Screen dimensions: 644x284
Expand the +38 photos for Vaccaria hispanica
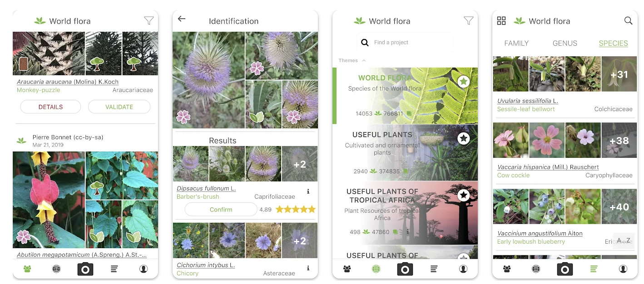pyautogui.click(x=619, y=140)
